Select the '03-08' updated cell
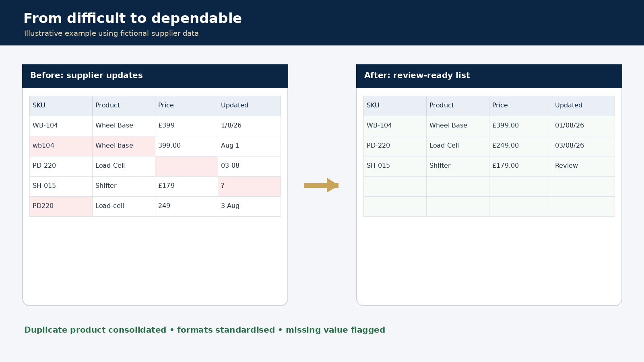Image resolution: width=644 pixels, height=362 pixels. coord(249,166)
